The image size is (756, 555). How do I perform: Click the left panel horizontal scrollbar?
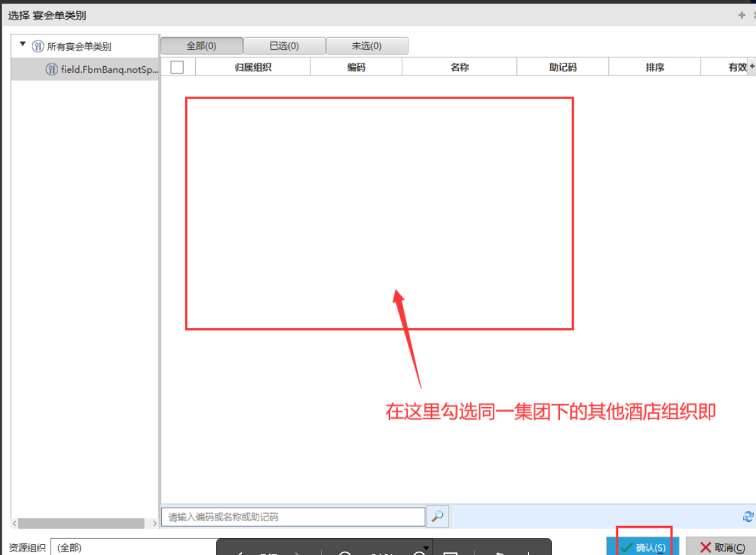81,523
